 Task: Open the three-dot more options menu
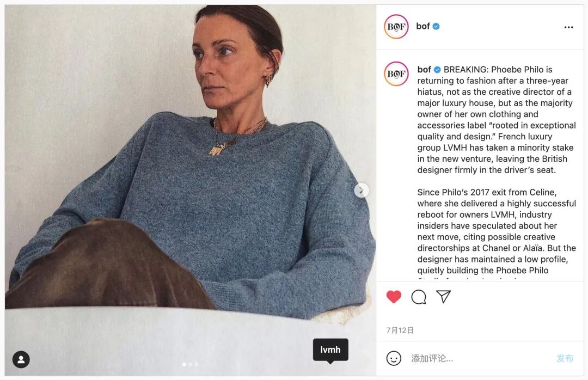568,27
